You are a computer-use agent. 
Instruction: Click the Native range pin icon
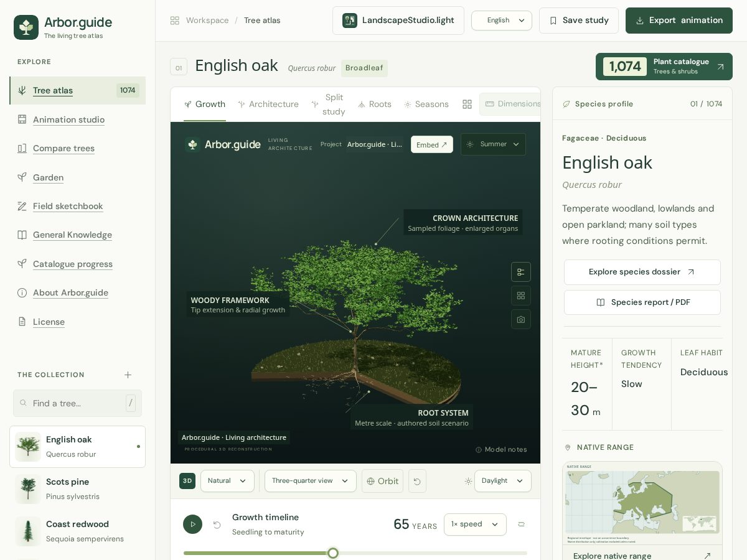click(567, 447)
